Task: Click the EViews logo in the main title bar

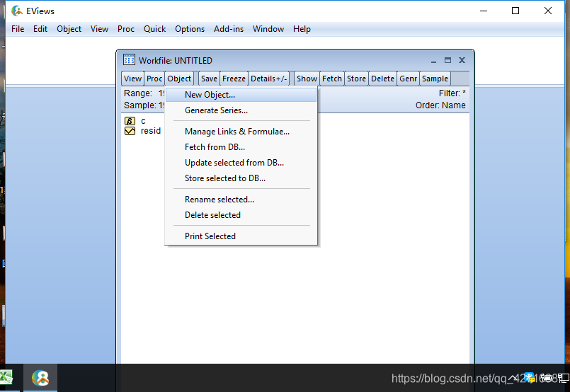Action: point(17,11)
